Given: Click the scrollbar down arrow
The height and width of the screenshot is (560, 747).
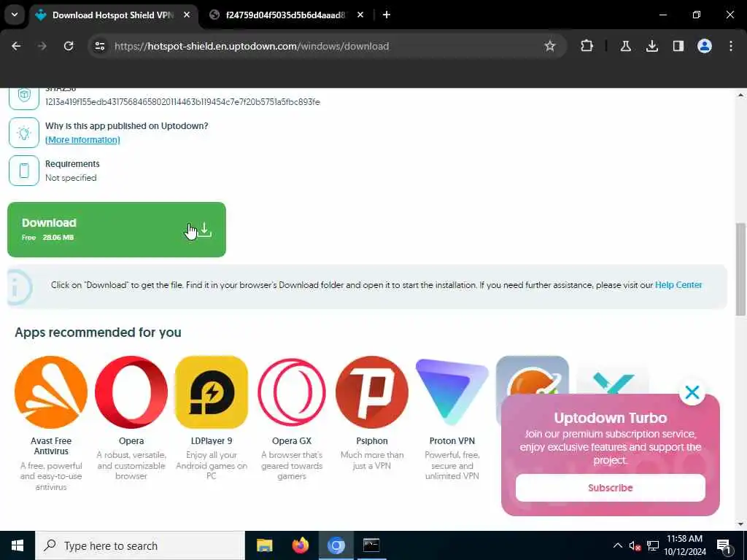Looking at the screenshot, I should point(740,524).
